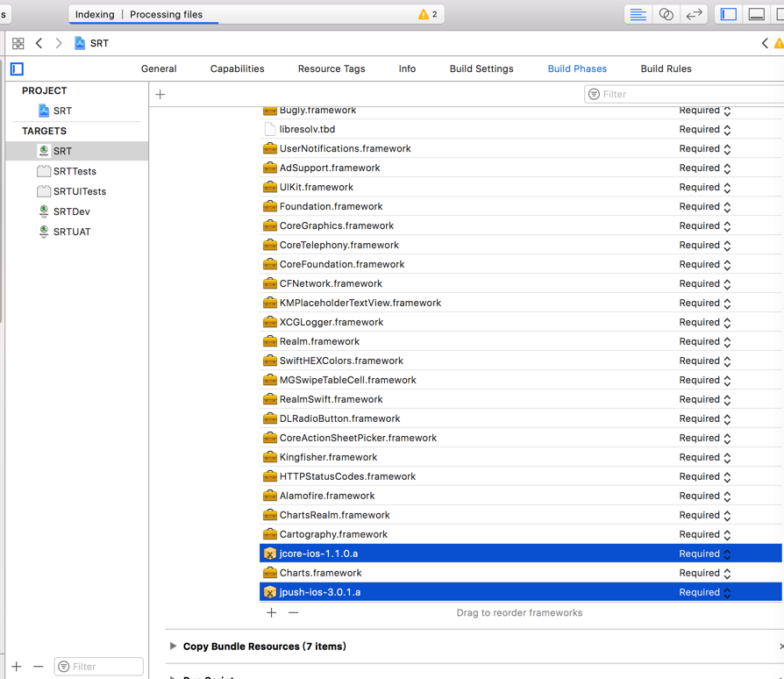Click the UIKit.framework toolbox icon
Screen dimensions: 784x679
[270, 187]
